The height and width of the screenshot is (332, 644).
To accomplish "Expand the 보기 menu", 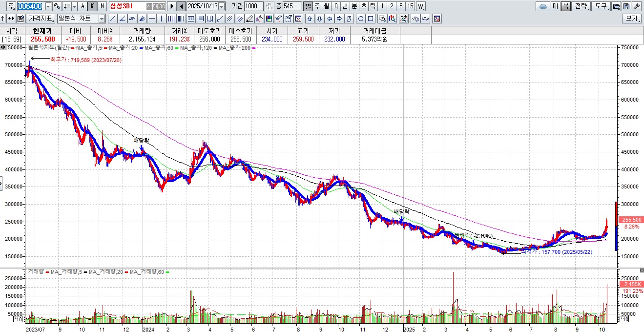I will click(x=631, y=19).
